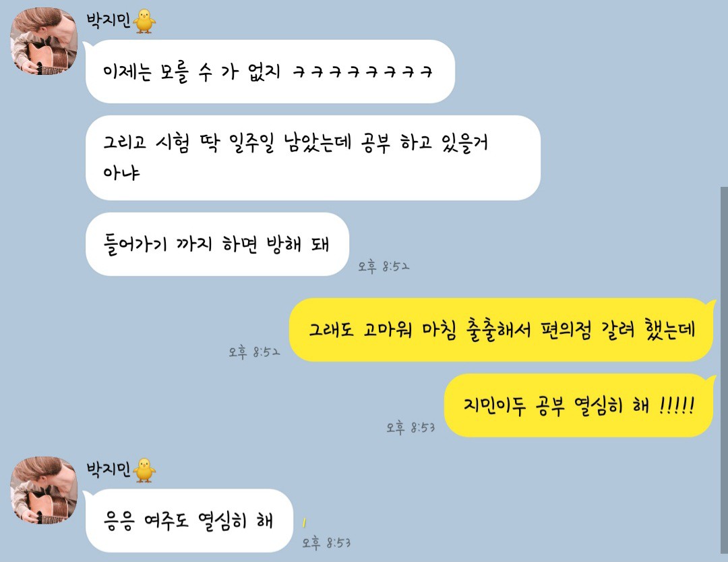Click the chick emoji beside top 박지민 name
728x562 pixels.
[144, 22]
